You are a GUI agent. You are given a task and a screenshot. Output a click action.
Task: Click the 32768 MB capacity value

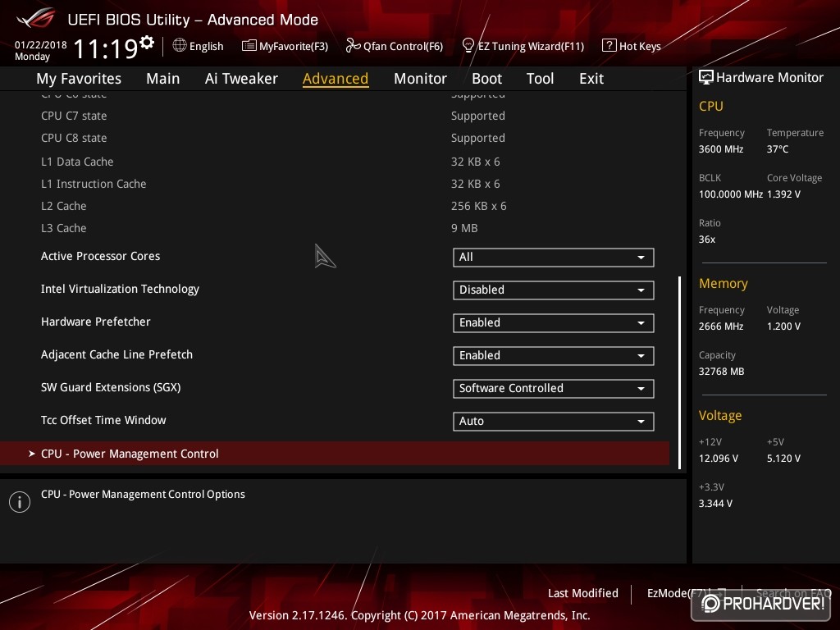(721, 372)
